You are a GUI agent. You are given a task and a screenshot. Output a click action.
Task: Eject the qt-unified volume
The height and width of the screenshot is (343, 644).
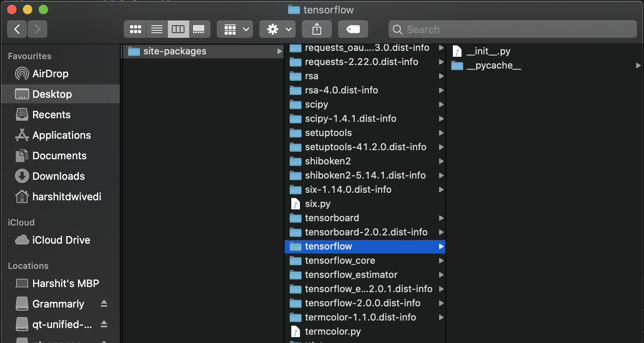[104, 324]
